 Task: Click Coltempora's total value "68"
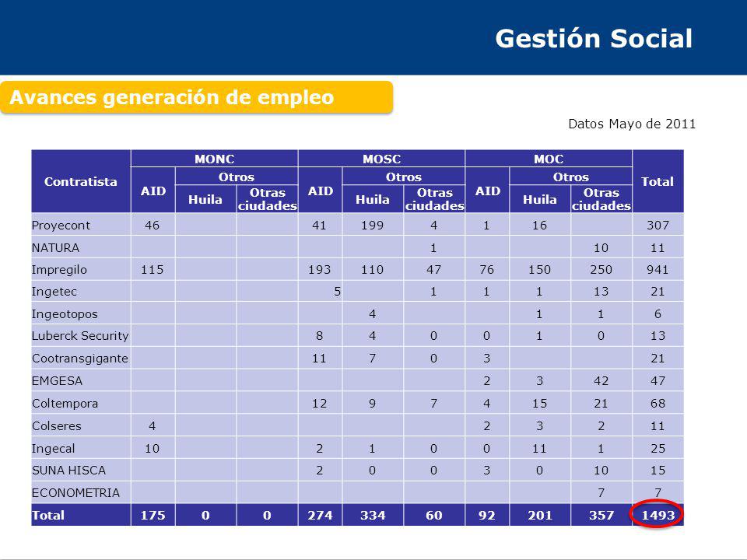pyautogui.click(x=658, y=404)
